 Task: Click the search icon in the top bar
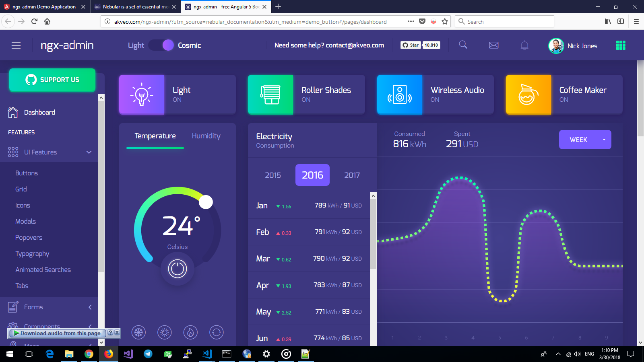click(x=463, y=45)
